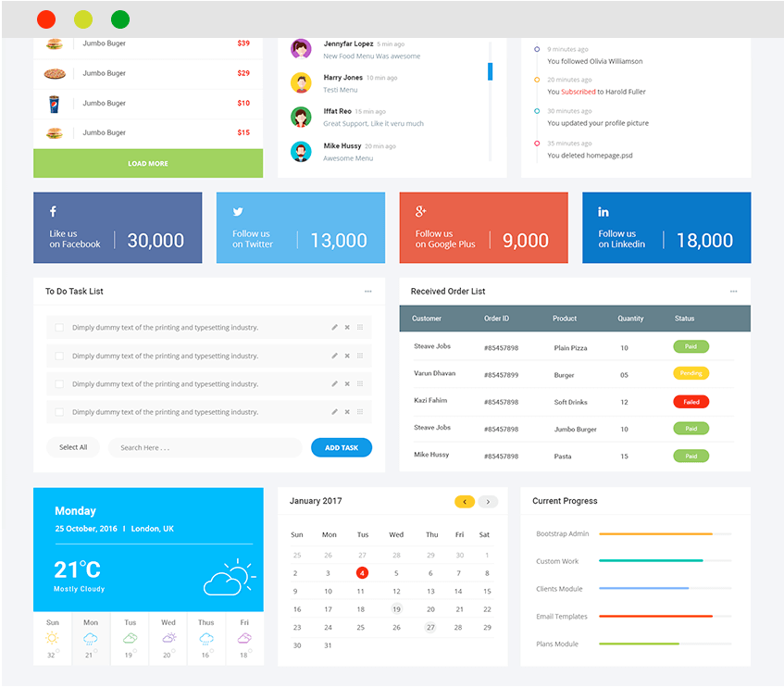Click edit pencil icon on first task
The width and height of the screenshot is (784, 688).
tap(335, 328)
